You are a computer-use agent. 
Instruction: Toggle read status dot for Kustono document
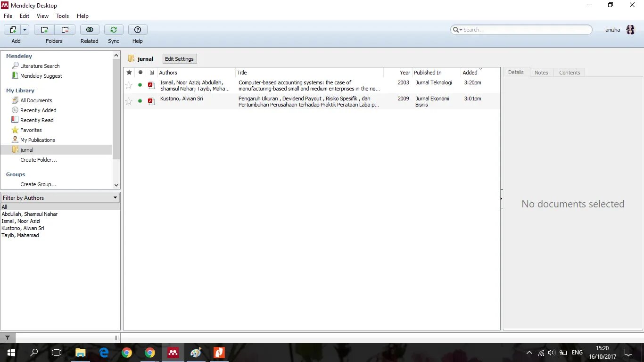140,101
